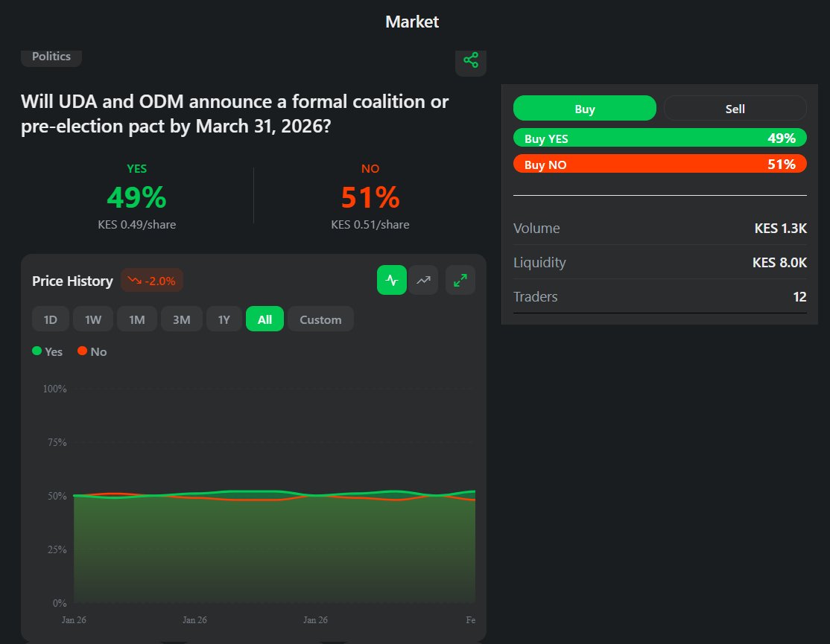Open the Custom date range option
This screenshot has width=830, height=644.
[321, 319]
